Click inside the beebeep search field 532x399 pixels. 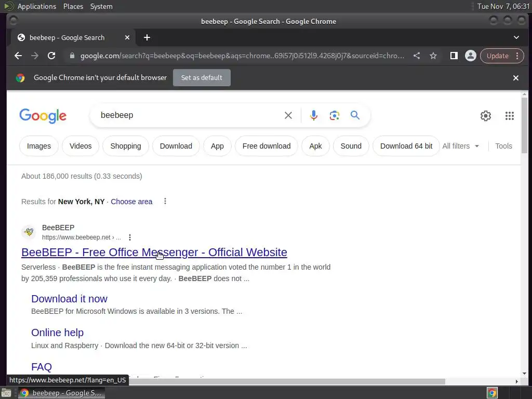click(x=190, y=115)
